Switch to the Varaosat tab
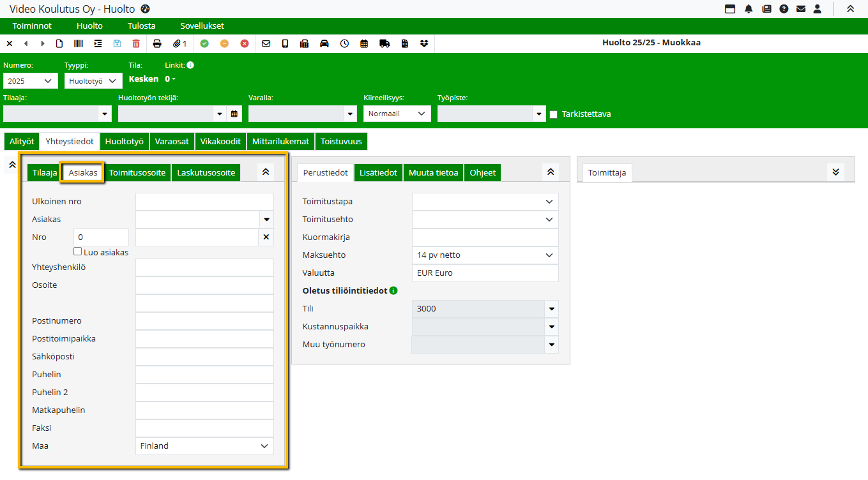868x480 pixels. (172, 141)
